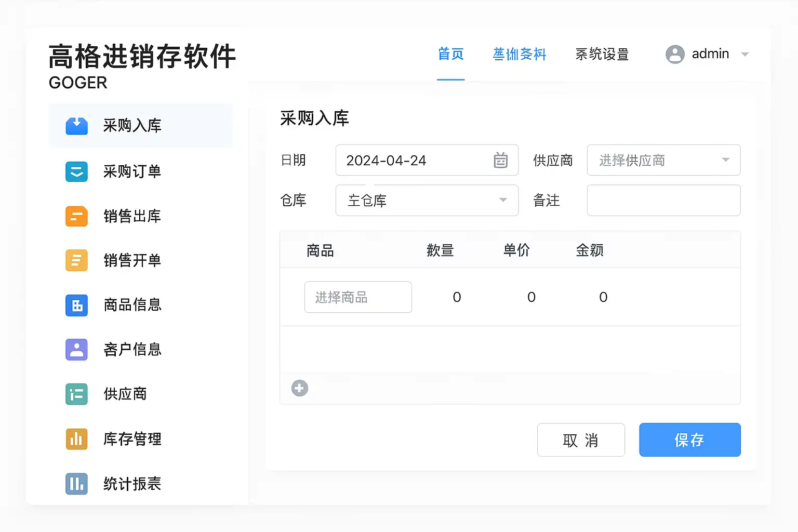798x532 pixels.
Task: Open 商品信息 using its blue icon
Action: pyautogui.click(x=77, y=305)
